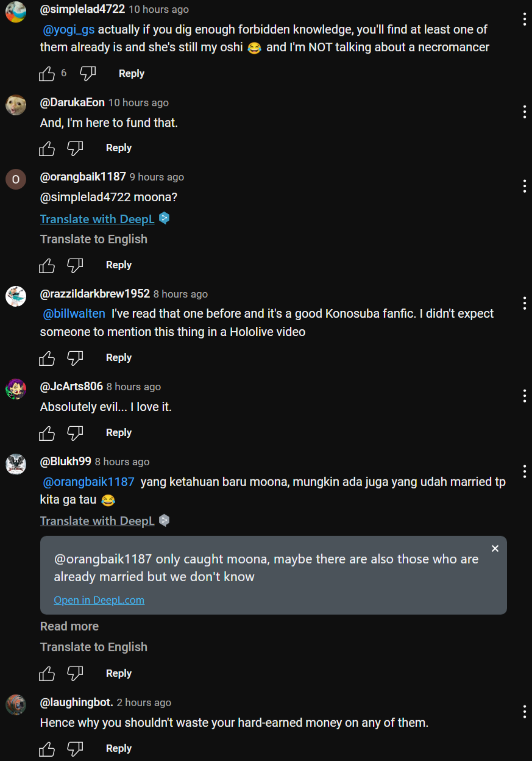The image size is (532, 761).
Task: Open options menu for @DarukaEon's comment
Action: pyautogui.click(x=524, y=112)
